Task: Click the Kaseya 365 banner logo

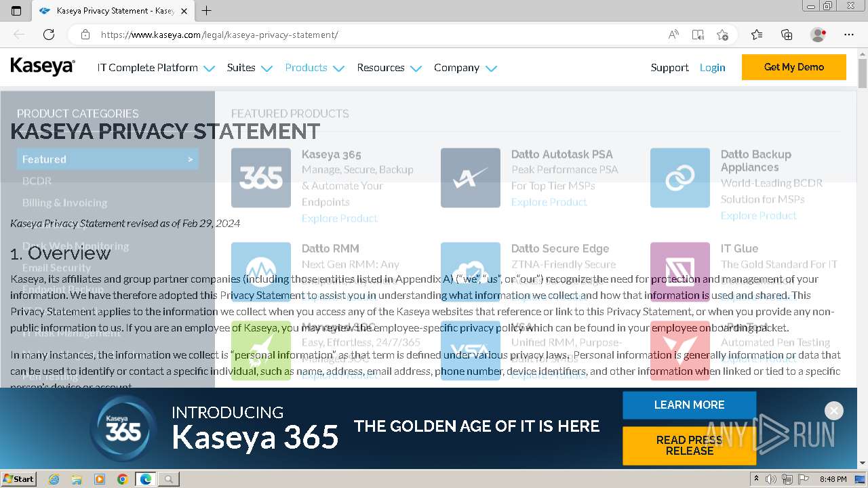Action: [123, 428]
